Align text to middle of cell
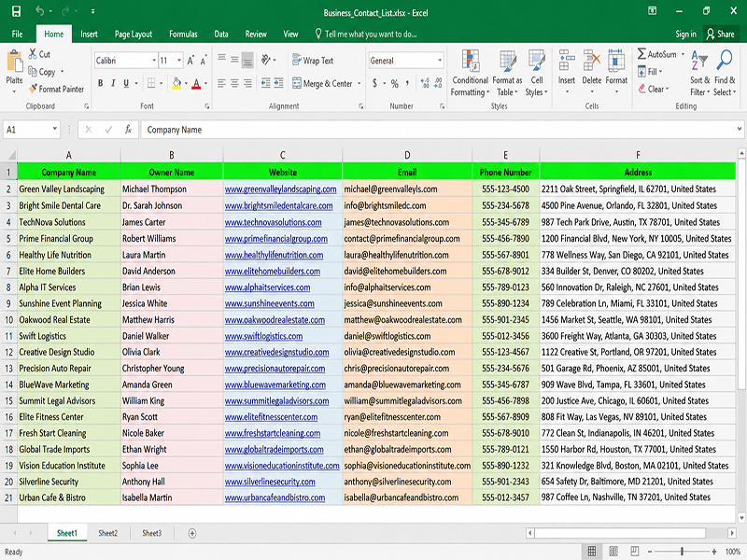This screenshot has width=747, height=560. coord(234,60)
